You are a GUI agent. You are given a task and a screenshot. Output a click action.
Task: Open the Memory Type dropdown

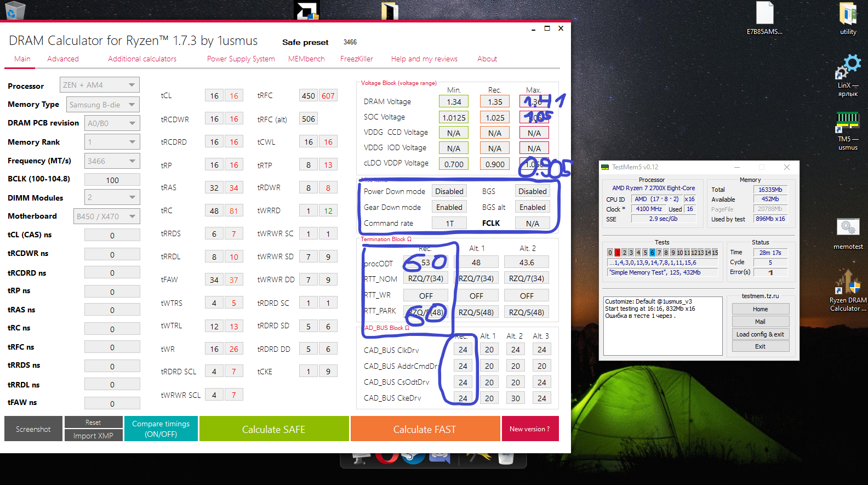[x=103, y=104]
